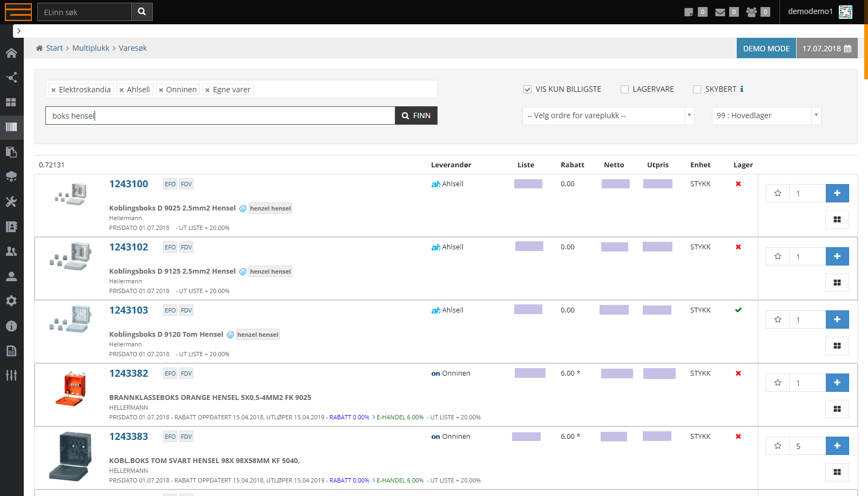Screen dimensions: 868x496
Task: Open the share nodes sidebar icon
Action: (11, 77)
